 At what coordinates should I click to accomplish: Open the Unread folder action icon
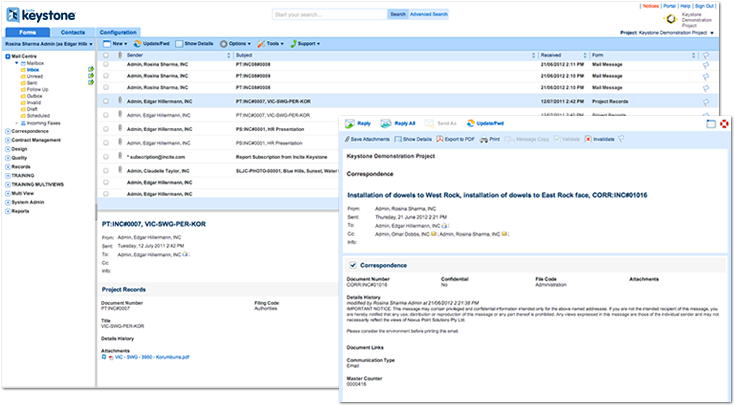[x=91, y=76]
